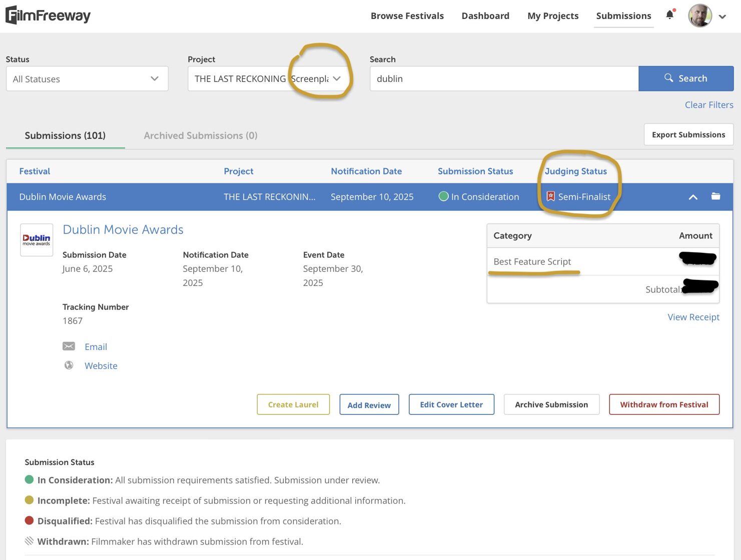
Task: Open the All Statuses dropdown
Action: point(87,79)
